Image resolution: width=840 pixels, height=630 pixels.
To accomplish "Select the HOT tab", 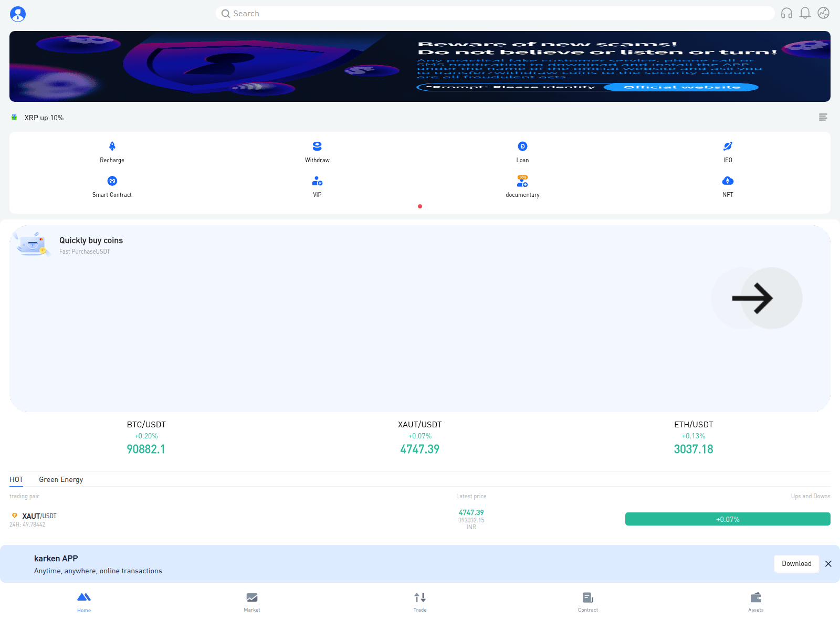I will [16, 479].
